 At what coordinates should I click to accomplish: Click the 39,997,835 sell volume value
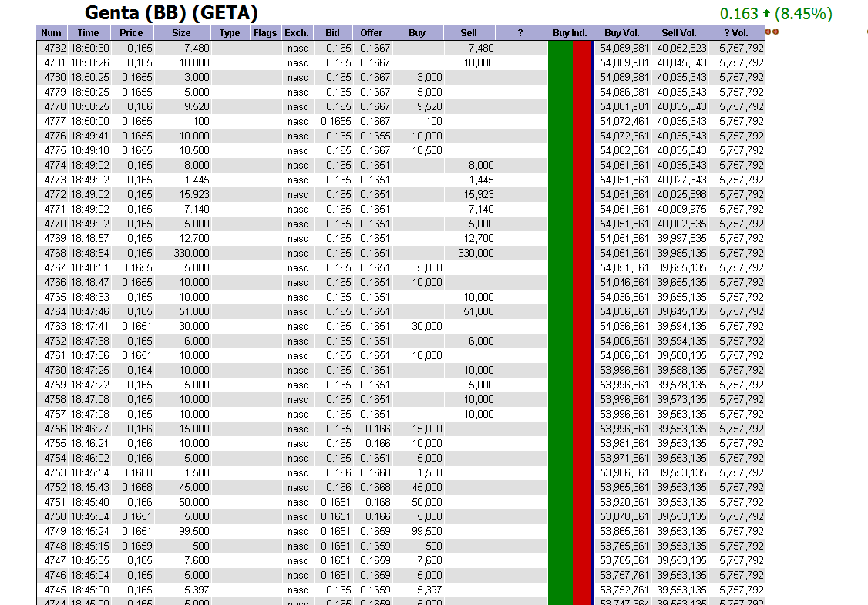(x=681, y=239)
